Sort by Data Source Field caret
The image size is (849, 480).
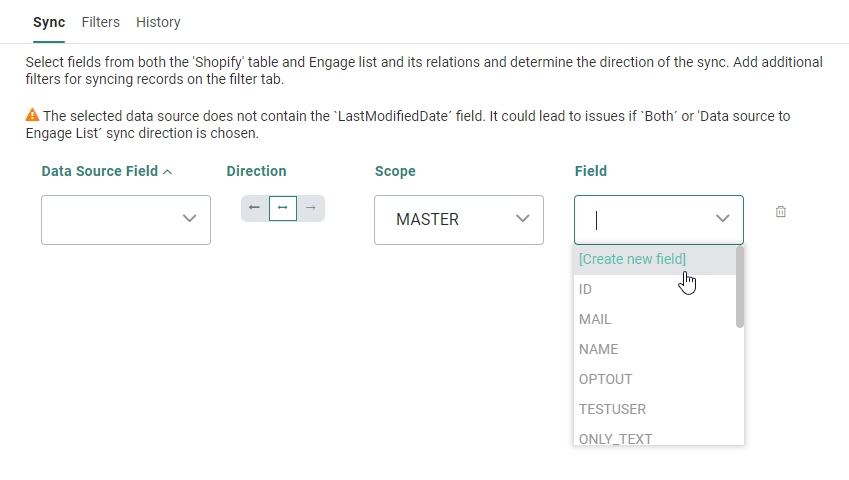167,171
